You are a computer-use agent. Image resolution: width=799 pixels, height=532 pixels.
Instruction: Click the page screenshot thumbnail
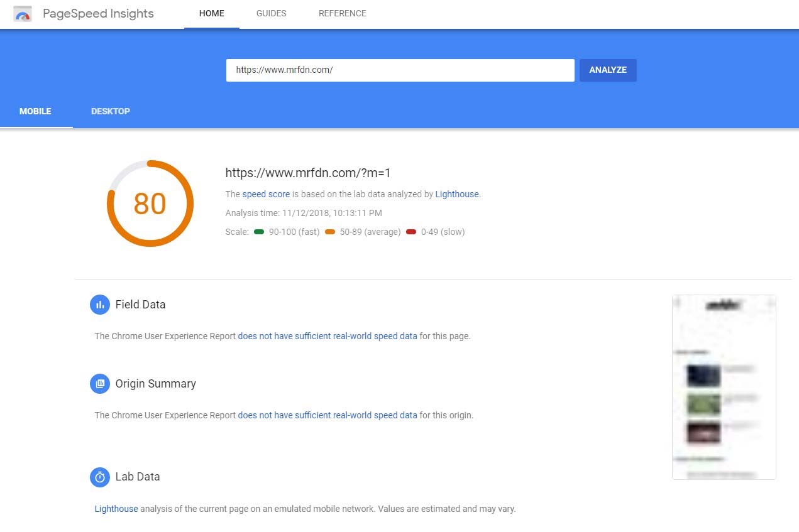(x=724, y=387)
